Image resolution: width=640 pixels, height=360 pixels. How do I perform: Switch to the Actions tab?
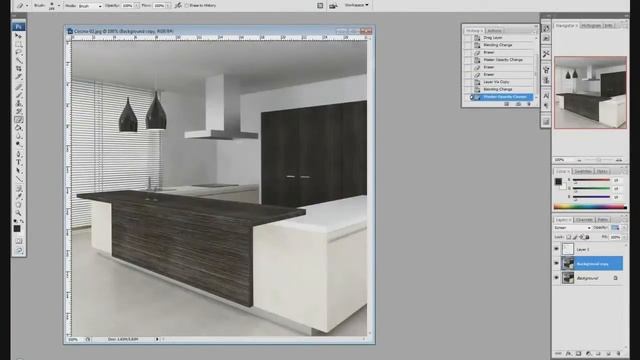pos(494,31)
